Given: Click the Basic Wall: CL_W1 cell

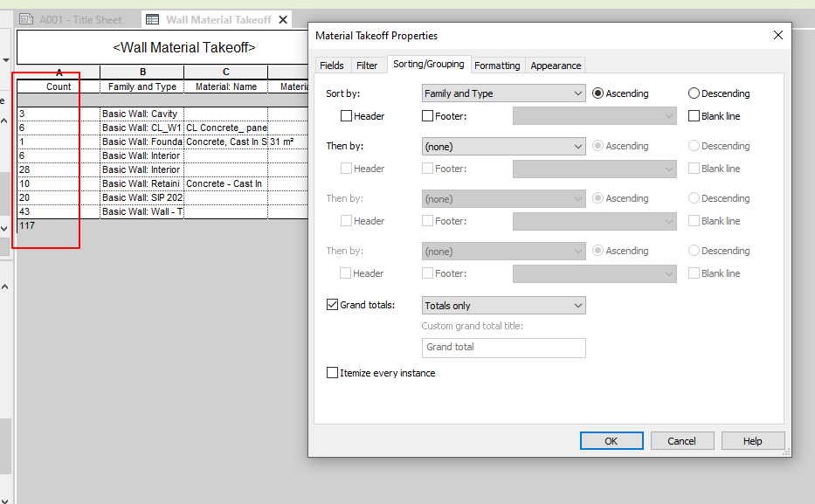Looking at the screenshot, I should [142, 128].
